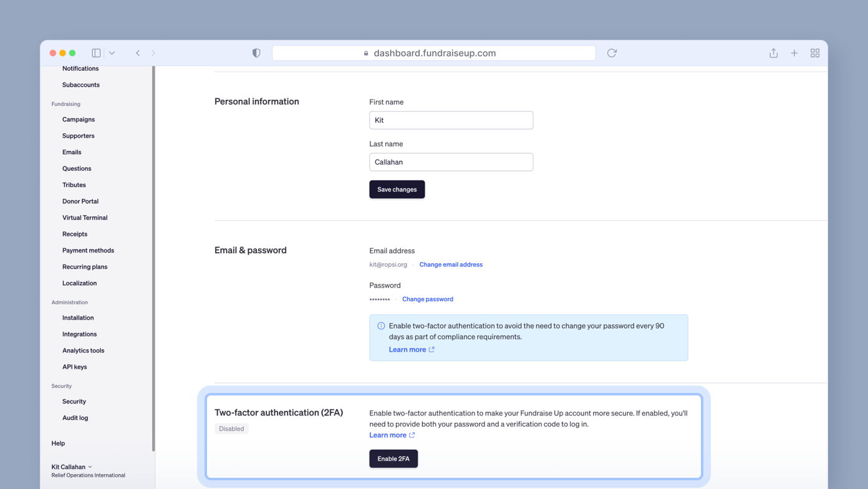
Task: Open the chevron next to the sidebar button
Action: 112,53
